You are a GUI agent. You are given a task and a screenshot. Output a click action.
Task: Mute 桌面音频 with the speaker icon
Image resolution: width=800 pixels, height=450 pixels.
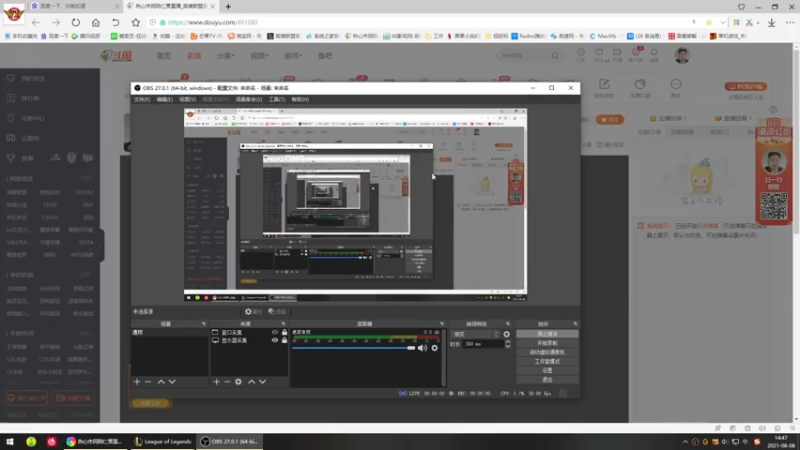[422, 348]
